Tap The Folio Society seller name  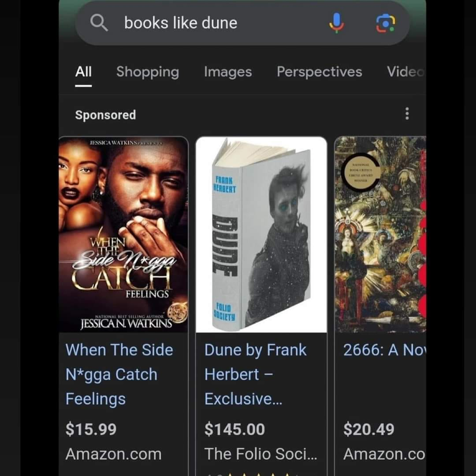[261, 454]
